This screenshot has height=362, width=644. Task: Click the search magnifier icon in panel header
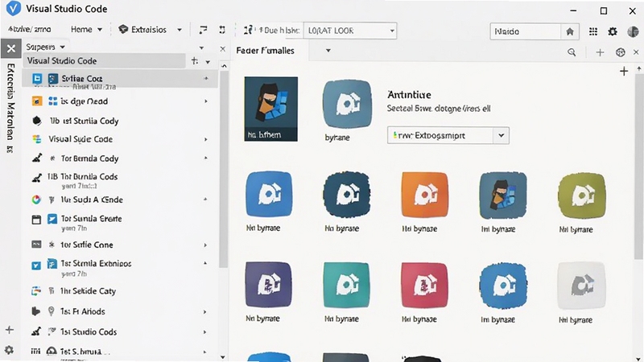[572, 52]
